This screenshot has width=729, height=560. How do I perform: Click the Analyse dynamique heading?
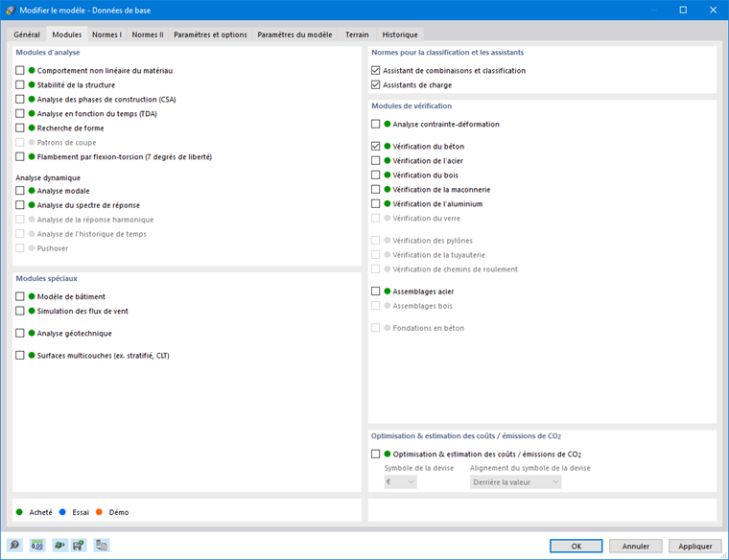pyautogui.click(x=48, y=178)
